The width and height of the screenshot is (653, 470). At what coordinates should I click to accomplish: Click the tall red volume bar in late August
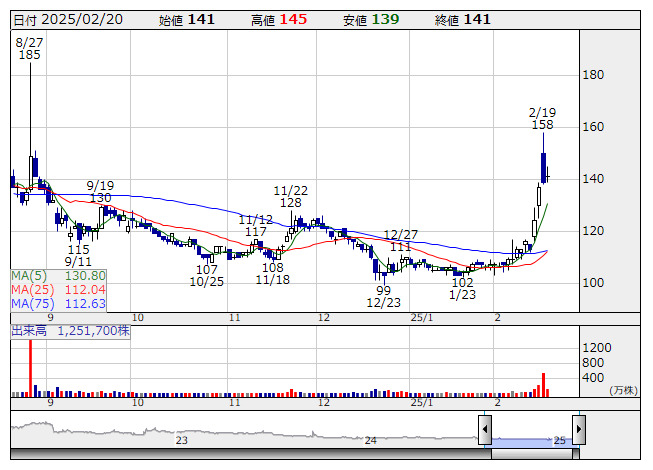point(30,368)
